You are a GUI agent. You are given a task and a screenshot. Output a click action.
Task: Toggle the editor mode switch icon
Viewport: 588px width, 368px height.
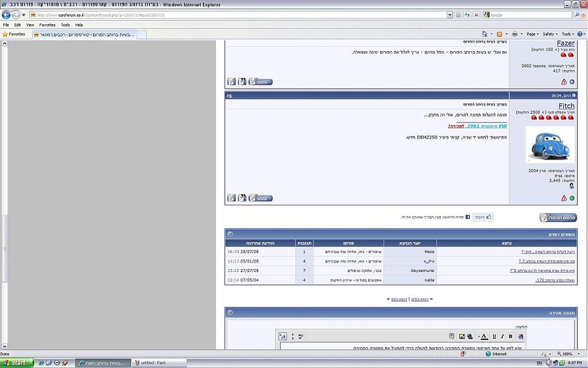click(x=282, y=336)
